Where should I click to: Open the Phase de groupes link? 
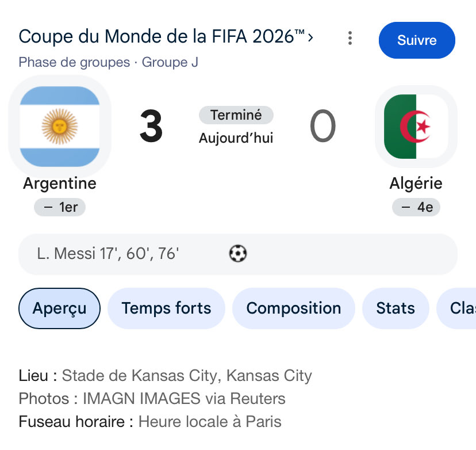coord(74,62)
